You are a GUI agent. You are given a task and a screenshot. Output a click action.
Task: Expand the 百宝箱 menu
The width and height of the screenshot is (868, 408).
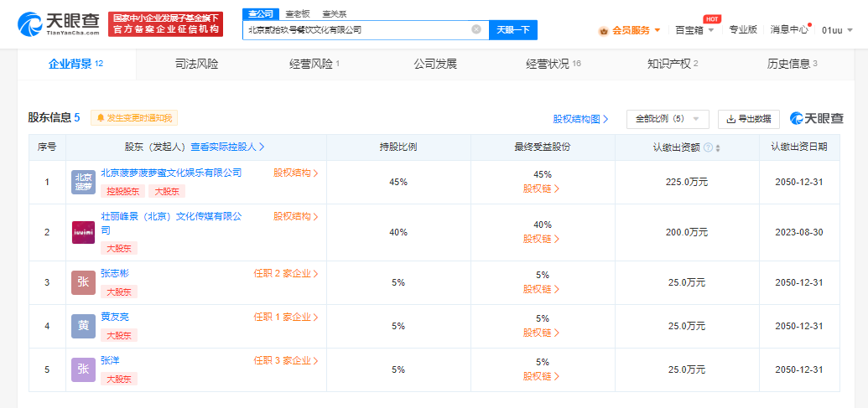tap(694, 30)
